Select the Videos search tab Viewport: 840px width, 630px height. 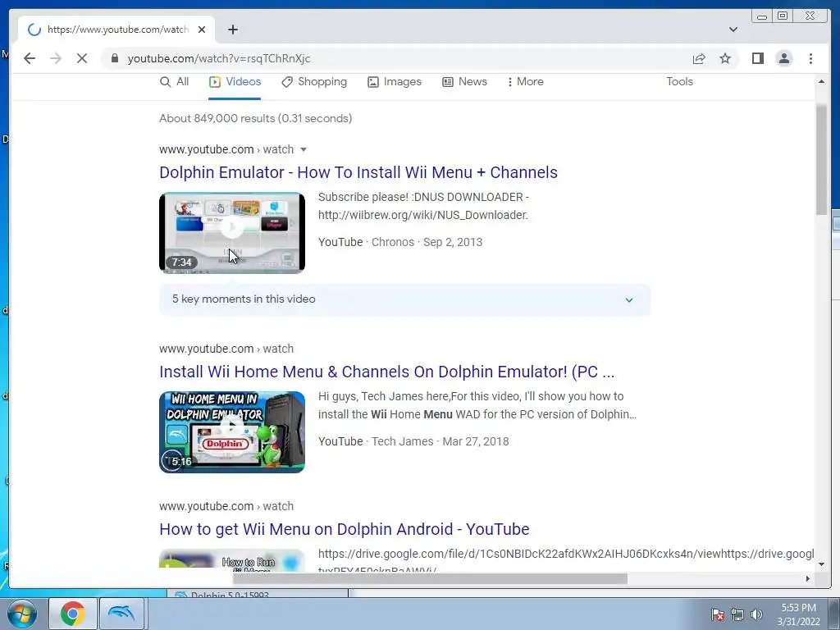235,82
